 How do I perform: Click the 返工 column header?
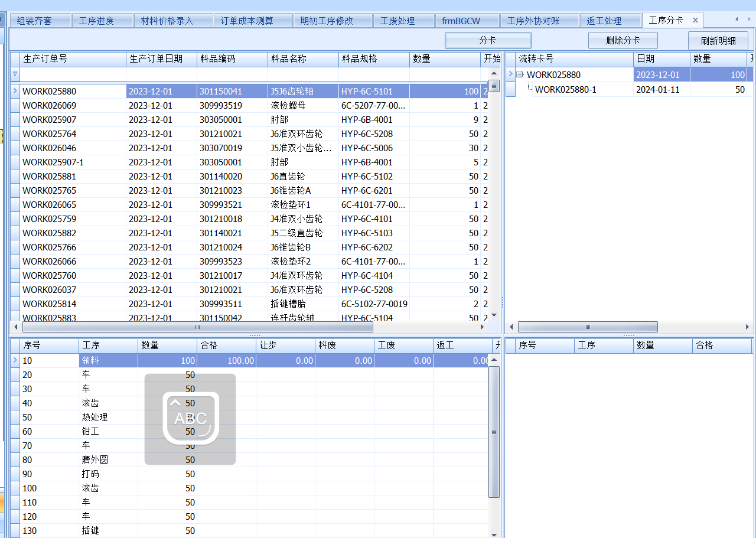462,345
